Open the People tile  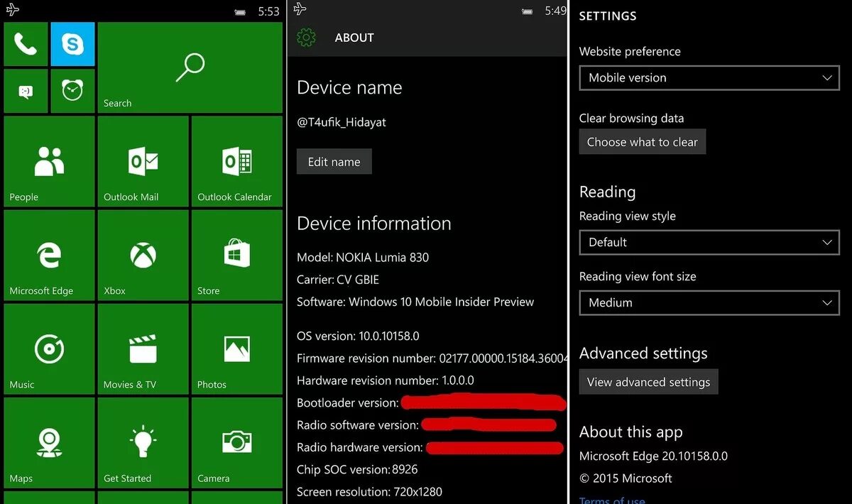pos(49,161)
